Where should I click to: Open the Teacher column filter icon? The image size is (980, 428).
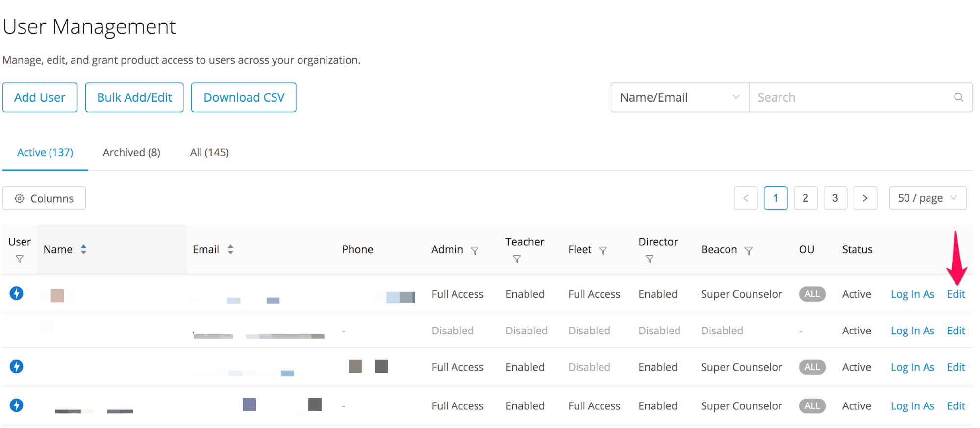(x=517, y=259)
